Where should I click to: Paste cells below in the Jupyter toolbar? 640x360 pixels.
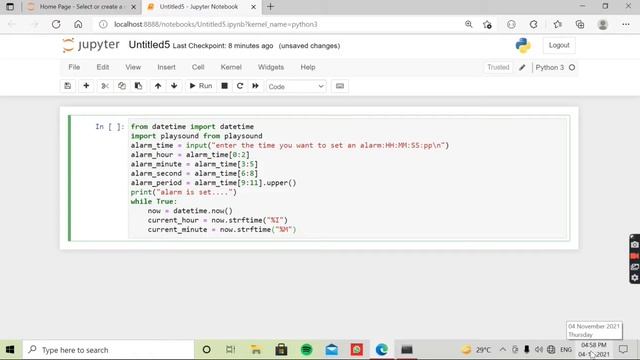pos(138,86)
